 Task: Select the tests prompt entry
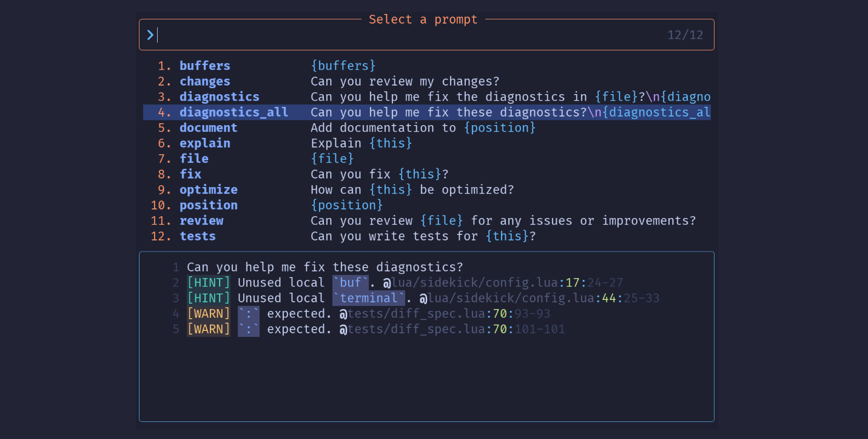[197, 236]
